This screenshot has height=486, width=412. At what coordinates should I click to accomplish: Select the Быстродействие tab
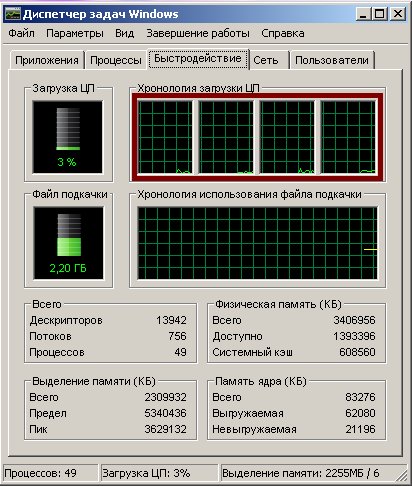coord(198,59)
